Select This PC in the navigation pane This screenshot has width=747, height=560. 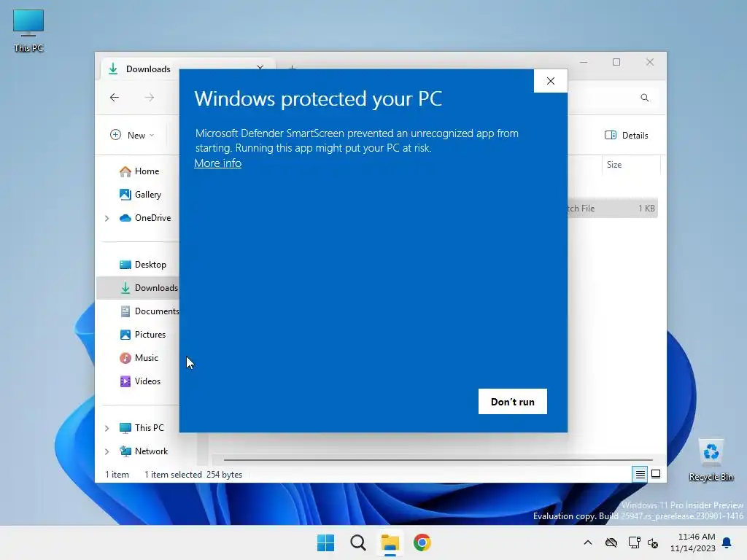click(141, 427)
